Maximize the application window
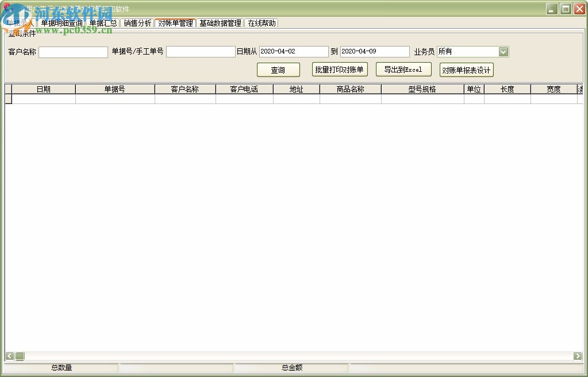Screen dimensions: 588x377 click(566, 9)
